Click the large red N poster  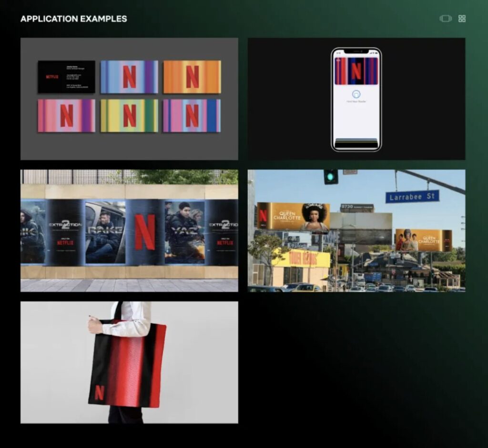(x=145, y=232)
